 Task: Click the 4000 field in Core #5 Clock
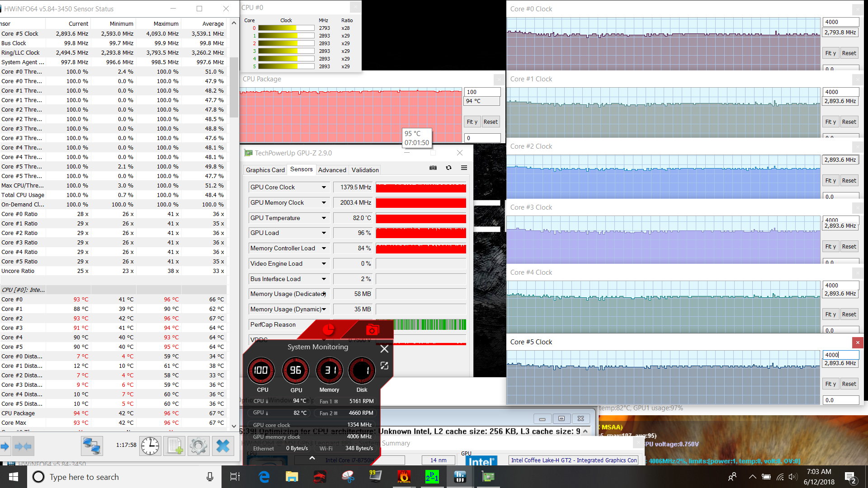(840, 355)
